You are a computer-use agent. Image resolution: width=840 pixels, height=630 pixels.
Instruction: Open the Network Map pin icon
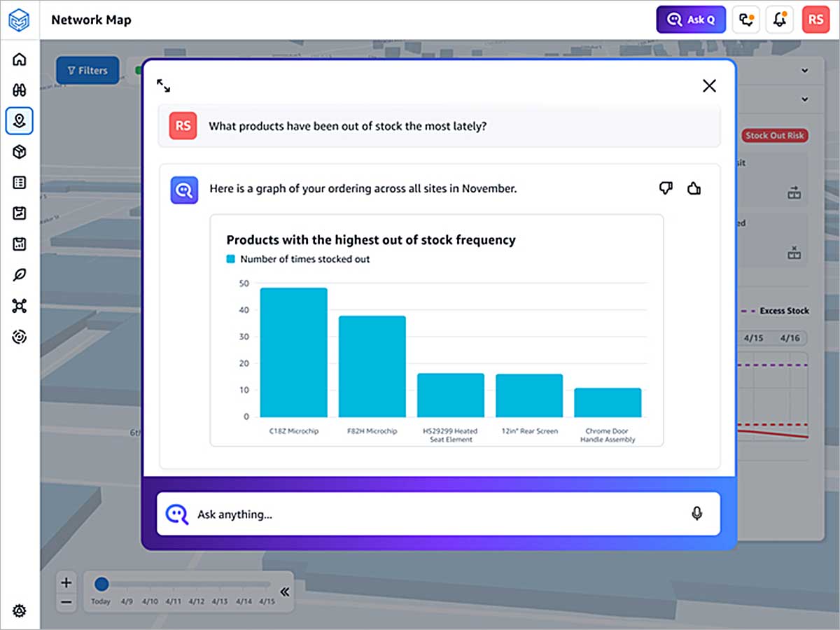tap(20, 121)
